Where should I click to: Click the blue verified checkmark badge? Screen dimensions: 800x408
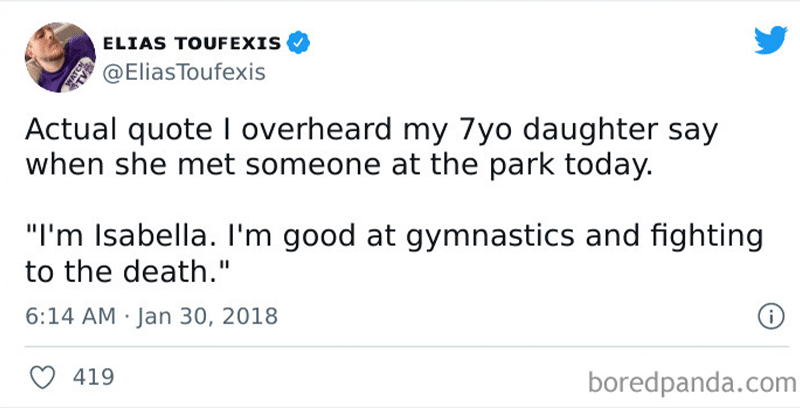pos(298,43)
